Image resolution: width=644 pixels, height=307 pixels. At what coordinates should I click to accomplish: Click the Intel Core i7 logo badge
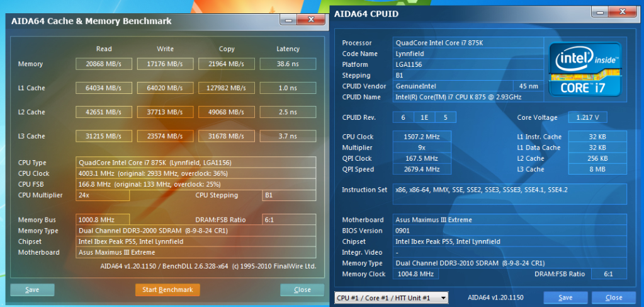pyautogui.click(x=585, y=69)
